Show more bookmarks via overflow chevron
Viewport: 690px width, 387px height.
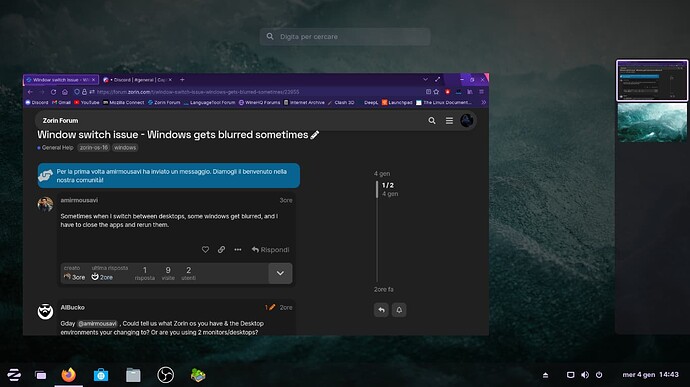coord(483,103)
